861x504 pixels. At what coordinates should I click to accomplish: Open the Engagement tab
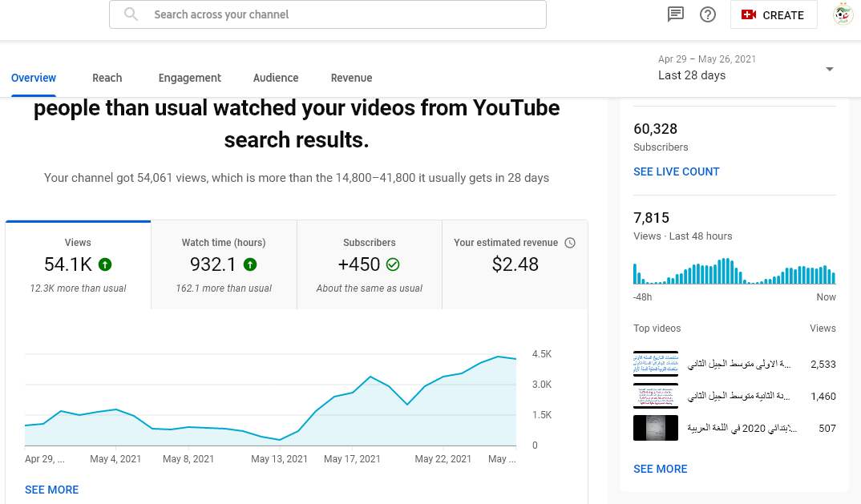(189, 78)
